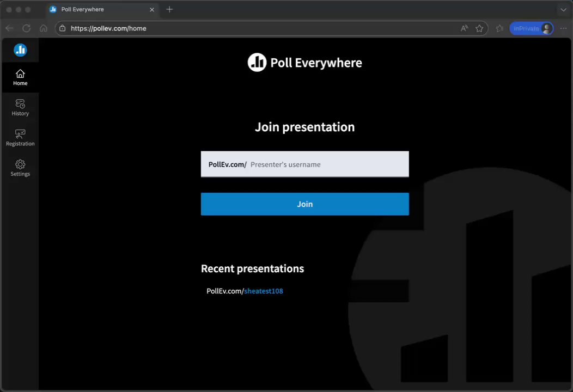Select the Poll Everywhere browser tab
The height and width of the screenshot is (392, 573).
(x=103, y=9)
